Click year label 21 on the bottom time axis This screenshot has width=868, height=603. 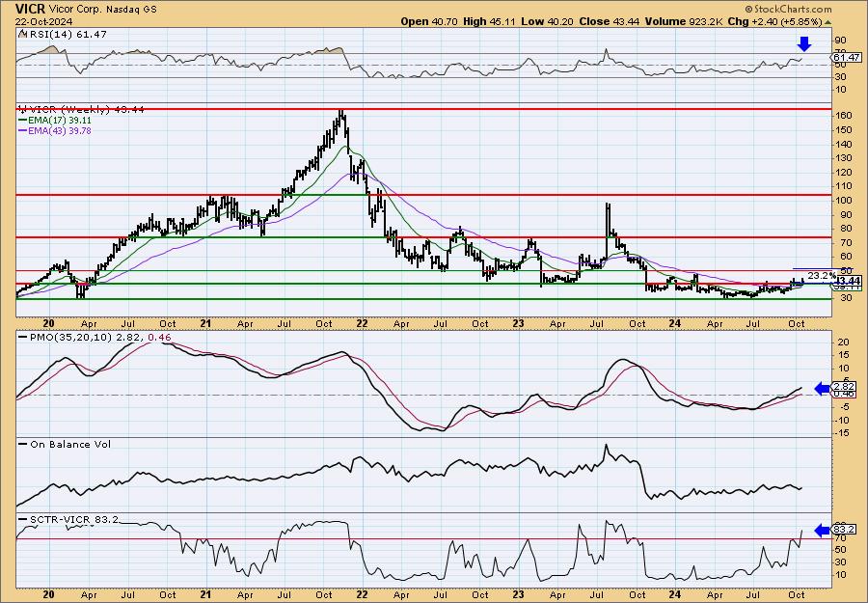pos(205,595)
